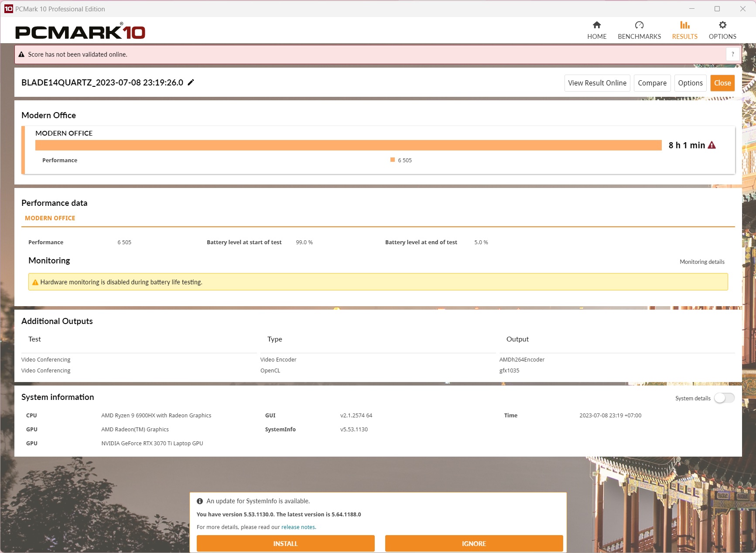Click the orange Performance legend swatch
This screenshot has height=553, width=756.
click(393, 160)
